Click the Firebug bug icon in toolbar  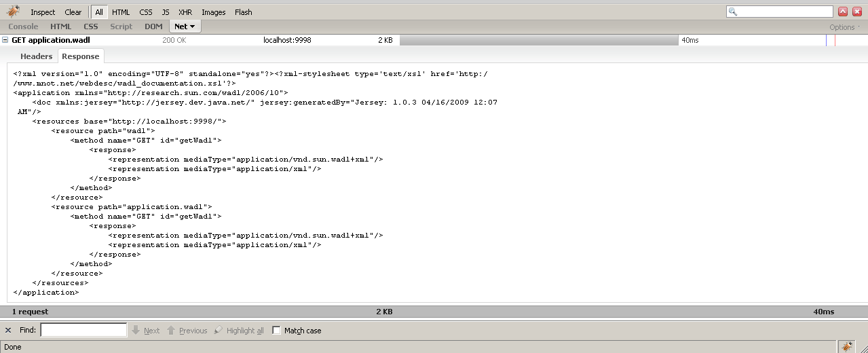[13, 12]
